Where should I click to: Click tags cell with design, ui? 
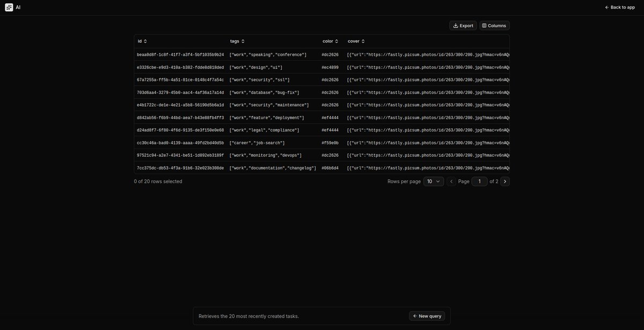256,68
